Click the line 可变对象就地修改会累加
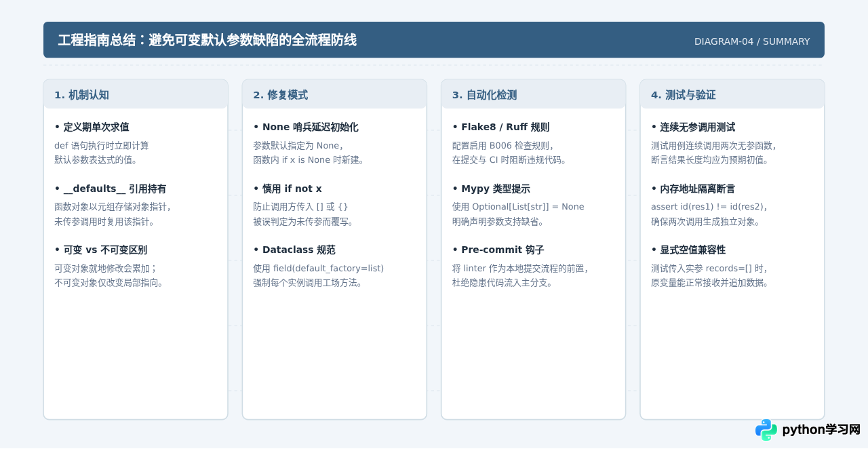This screenshot has height=449, width=868. tap(106, 268)
